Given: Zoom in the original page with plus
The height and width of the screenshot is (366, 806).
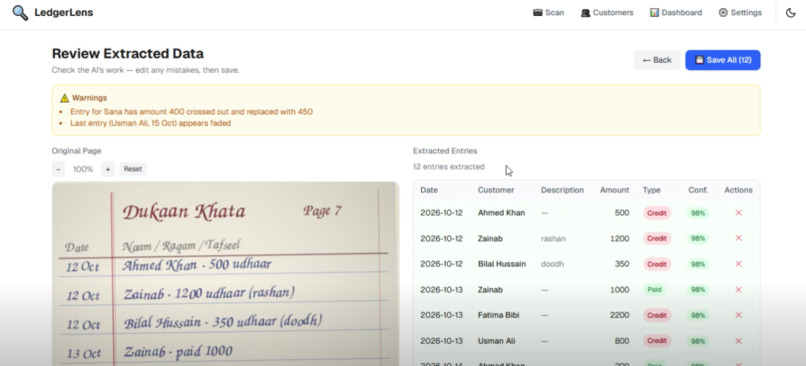Looking at the screenshot, I should coord(107,169).
